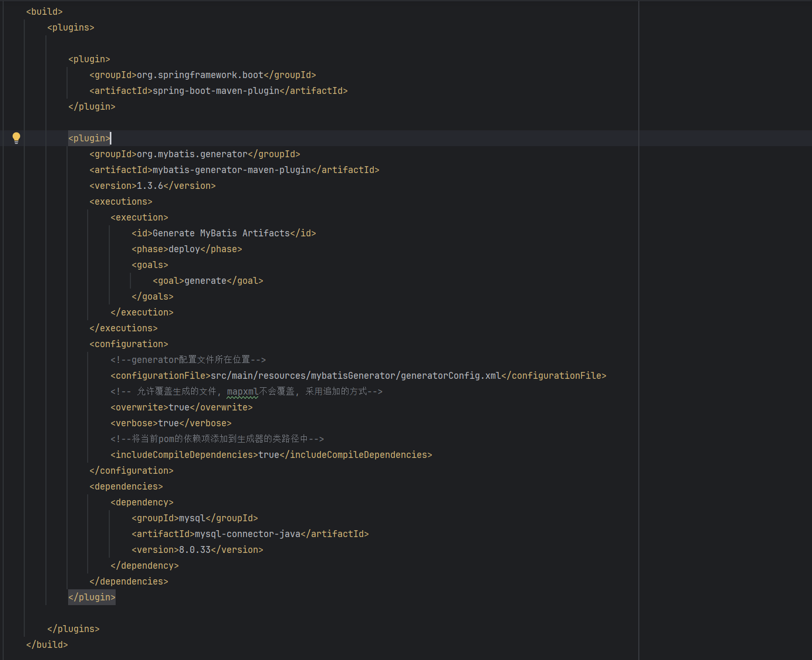
Task: Click groupId mysql line
Action: coord(195,518)
